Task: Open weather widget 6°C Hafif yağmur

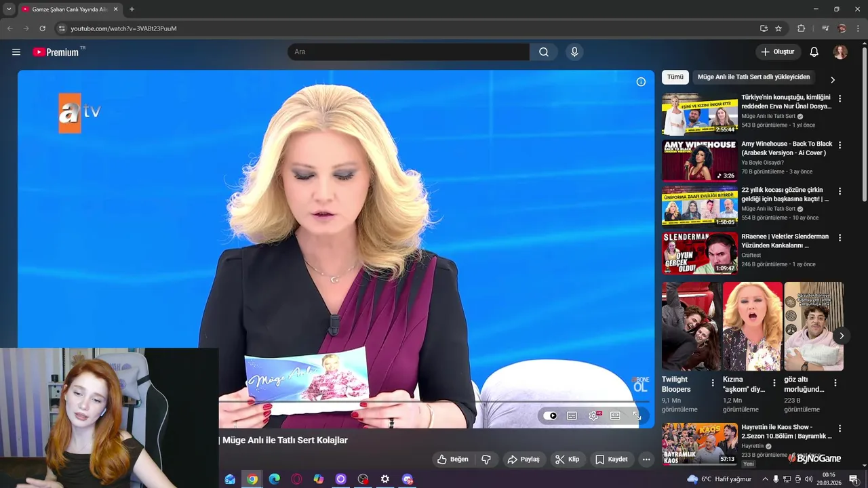Action: click(719, 479)
